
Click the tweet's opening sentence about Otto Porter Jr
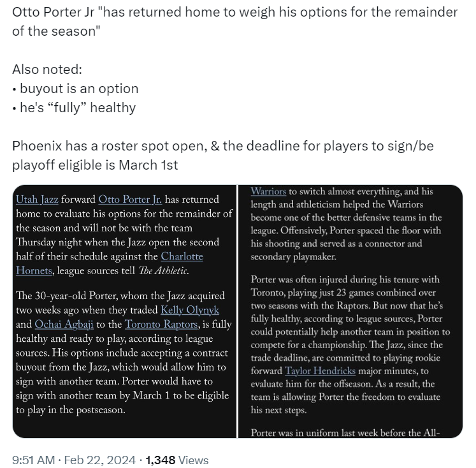pos(234,22)
